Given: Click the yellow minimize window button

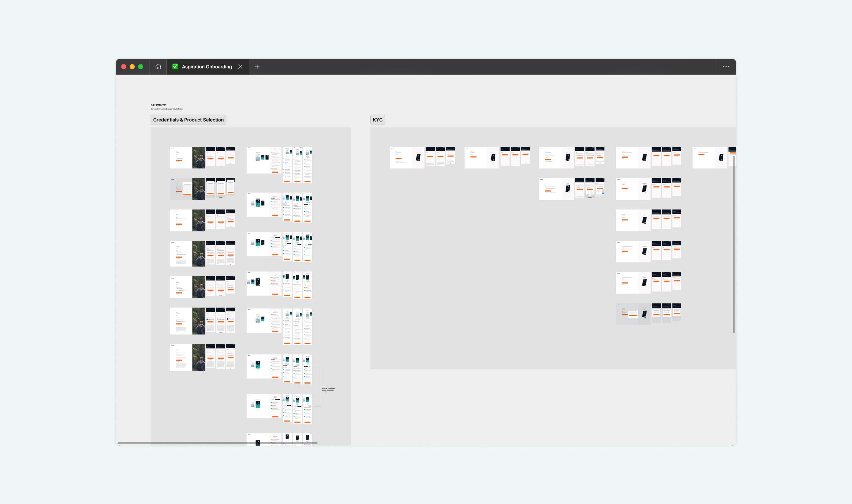Looking at the screenshot, I should click(x=132, y=67).
